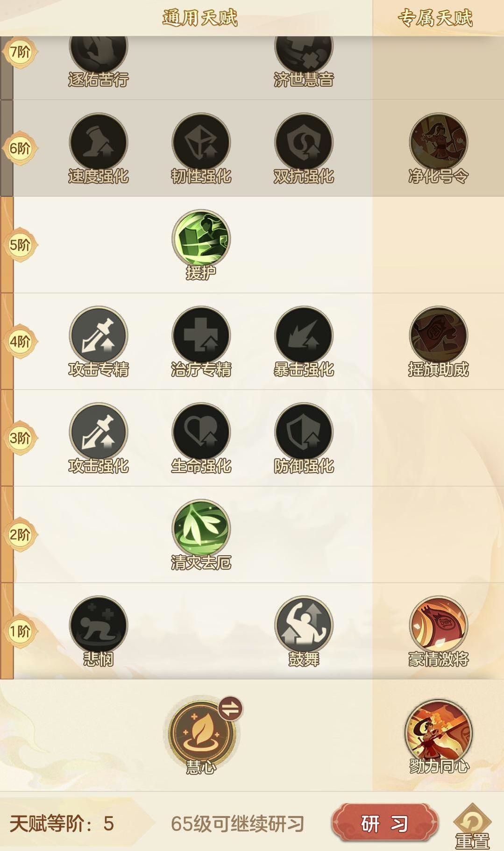Select the 悲悯 talent in tier 1
This screenshot has width=504, height=851.
point(99,625)
